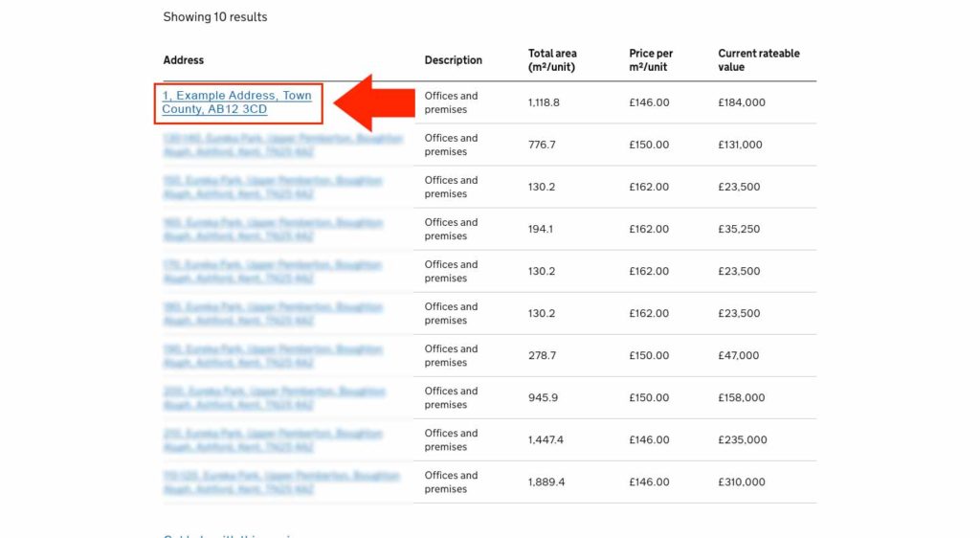Open the blurred address link in the £47,000 row
980x538 pixels.
pyautogui.click(x=273, y=356)
